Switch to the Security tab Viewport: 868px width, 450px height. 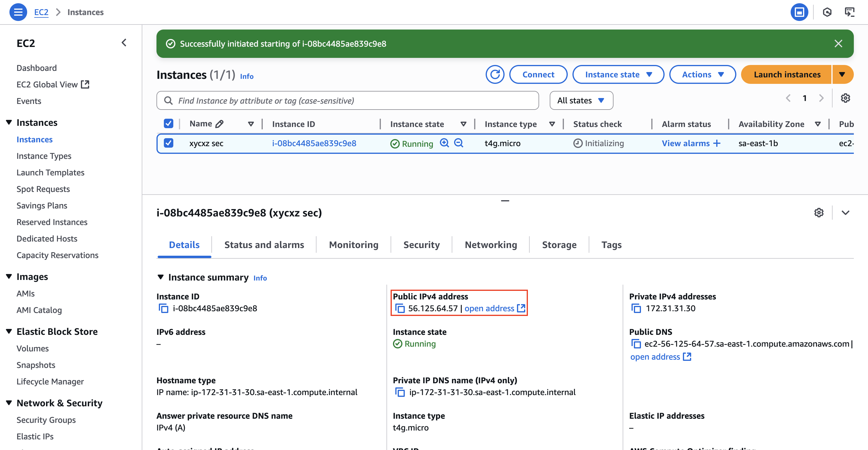pyautogui.click(x=421, y=245)
